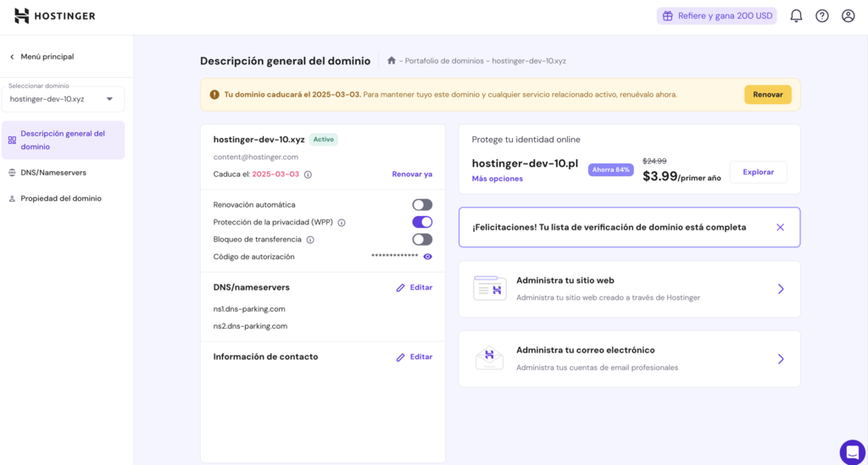Image resolution: width=868 pixels, height=465 pixels.
Task: Enable Bloqueo de transferencia toggle
Action: 422,240
